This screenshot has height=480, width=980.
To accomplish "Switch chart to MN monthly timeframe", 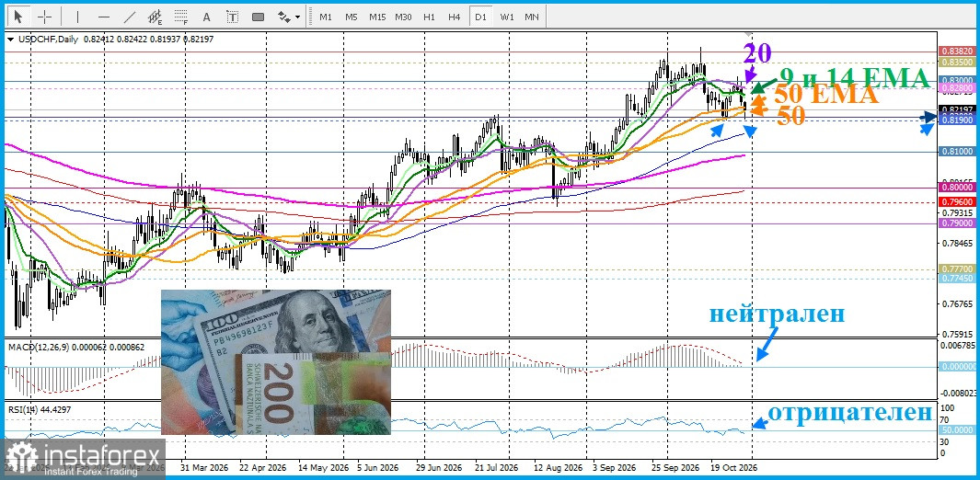I will 532,17.
